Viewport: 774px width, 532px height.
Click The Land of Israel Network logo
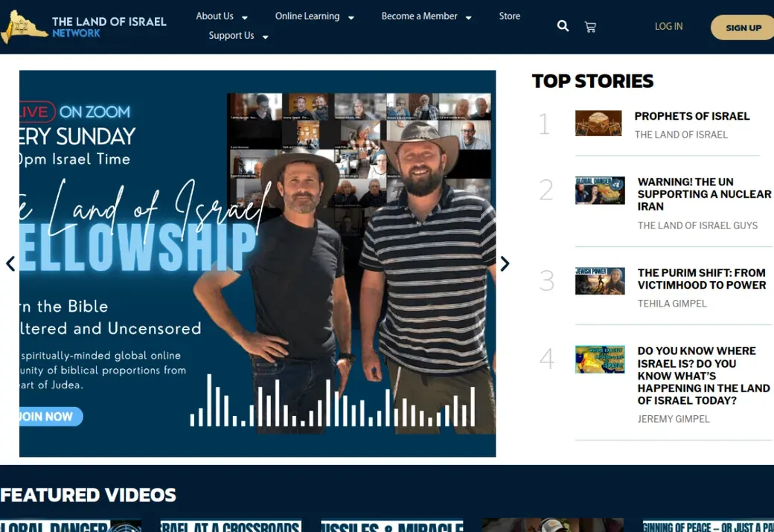click(83, 27)
